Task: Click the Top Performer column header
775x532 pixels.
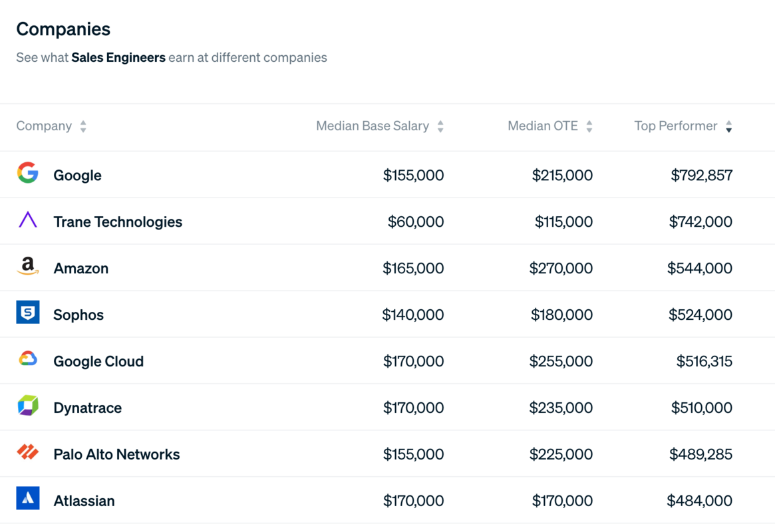Action: tap(676, 126)
